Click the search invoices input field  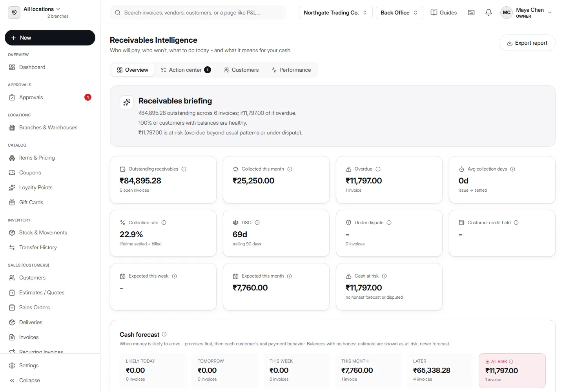(x=198, y=13)
